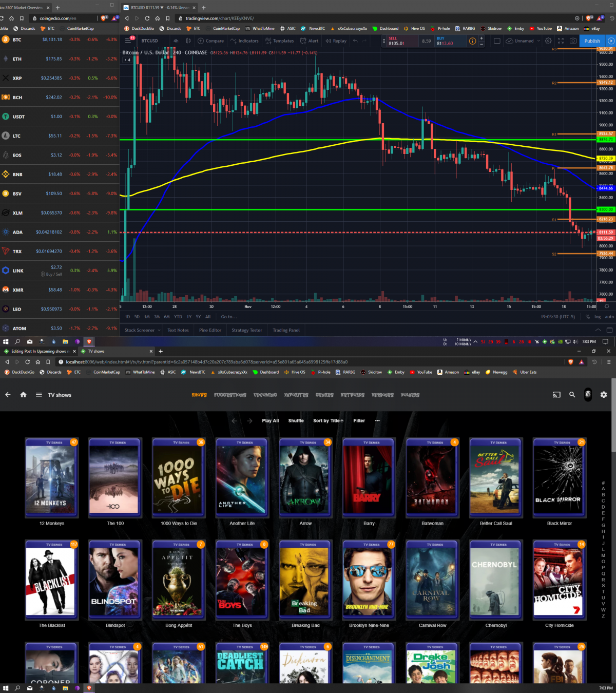The height and width of the screenshot is (693, 616).
Task: Go to the Emby home screen
Action: (23, 395)
